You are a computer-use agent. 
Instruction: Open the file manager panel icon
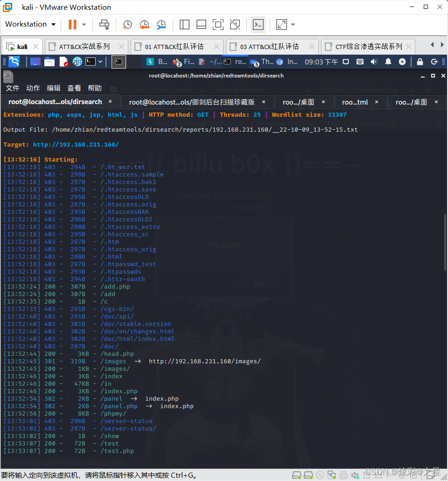point(49,62)
